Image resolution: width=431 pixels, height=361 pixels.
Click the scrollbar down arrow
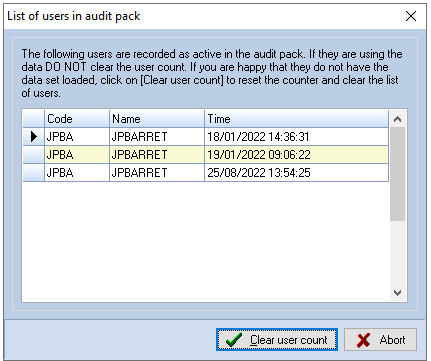[397, 293]
